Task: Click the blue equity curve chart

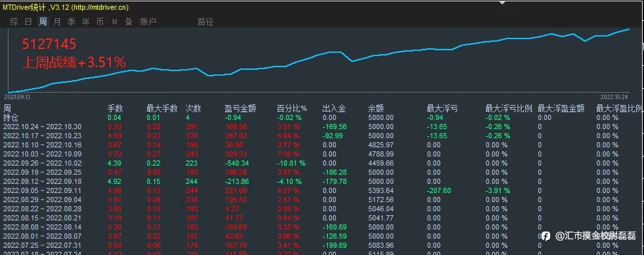Action: coord(319,61)
